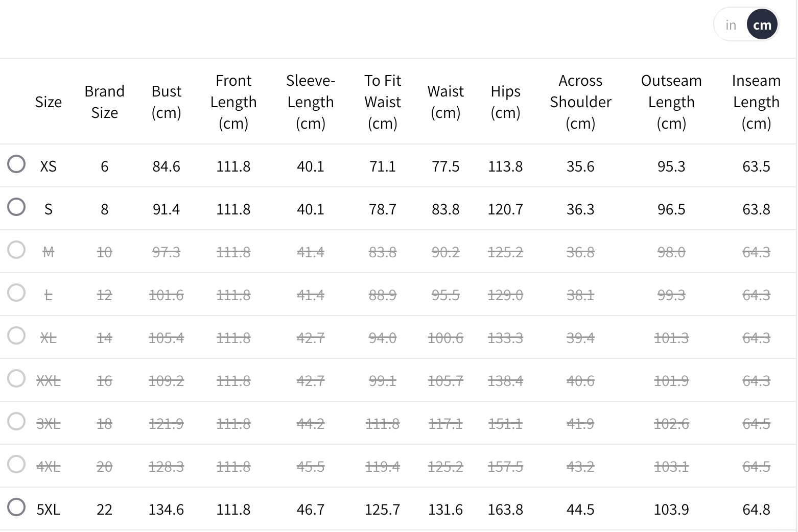The width and height of the screenshot is (798, 532).
Task: Click the Across Shoulder column header
Action: (x=580, y=102)
